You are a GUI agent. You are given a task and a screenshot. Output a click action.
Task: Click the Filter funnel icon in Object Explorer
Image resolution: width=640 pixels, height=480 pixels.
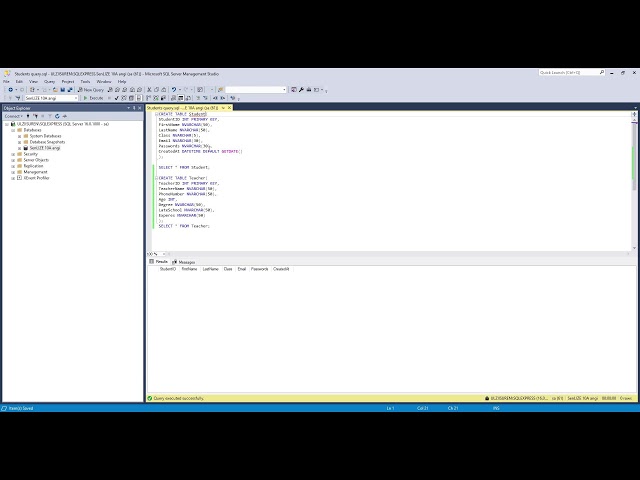click(x=50, y=116)
